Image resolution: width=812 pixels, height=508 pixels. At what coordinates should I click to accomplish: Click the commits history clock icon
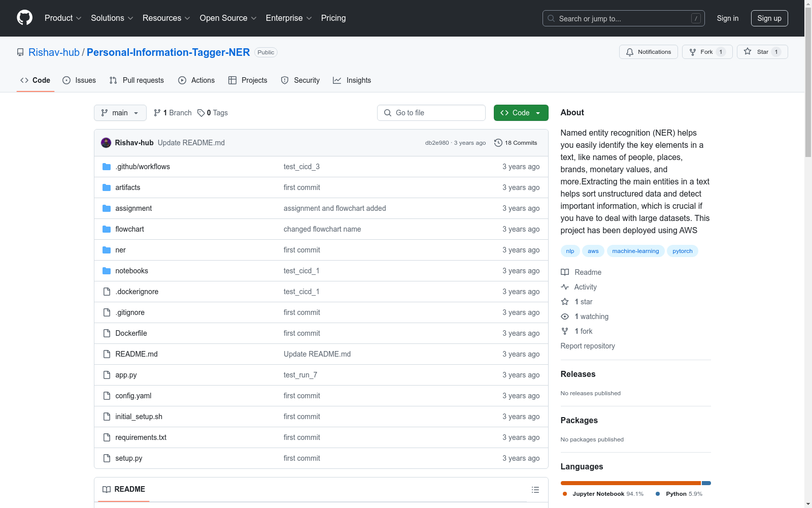[498, 143]
